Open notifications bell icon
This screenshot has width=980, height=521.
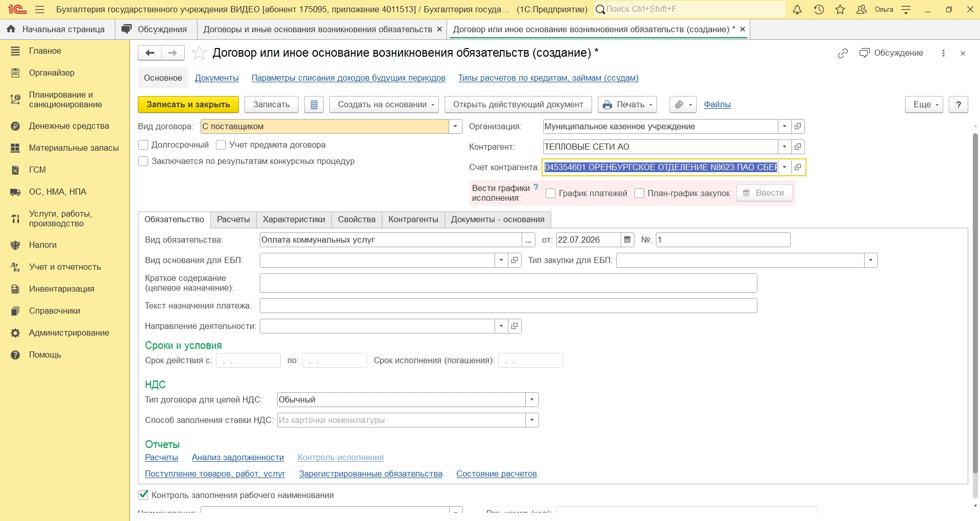tap(797, 9)
